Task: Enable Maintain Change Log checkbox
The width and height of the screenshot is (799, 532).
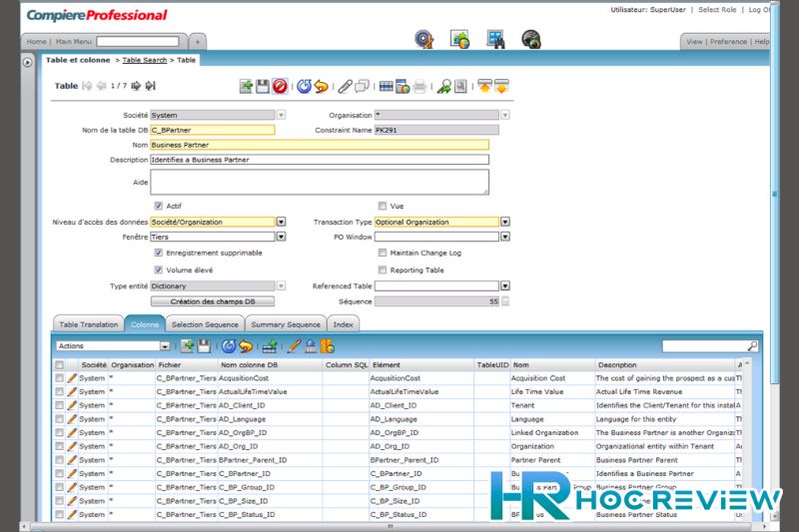Action: click(383, 253)
